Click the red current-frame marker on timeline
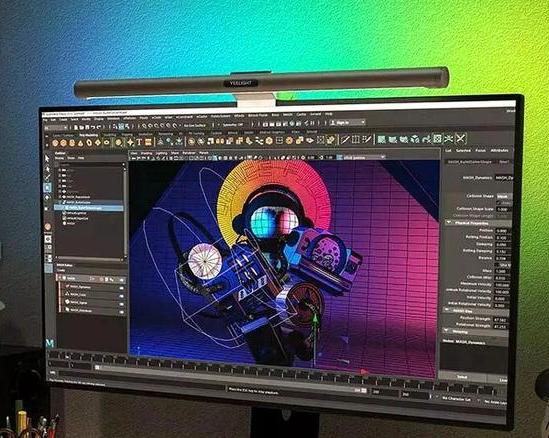 [x=363, y=372]
